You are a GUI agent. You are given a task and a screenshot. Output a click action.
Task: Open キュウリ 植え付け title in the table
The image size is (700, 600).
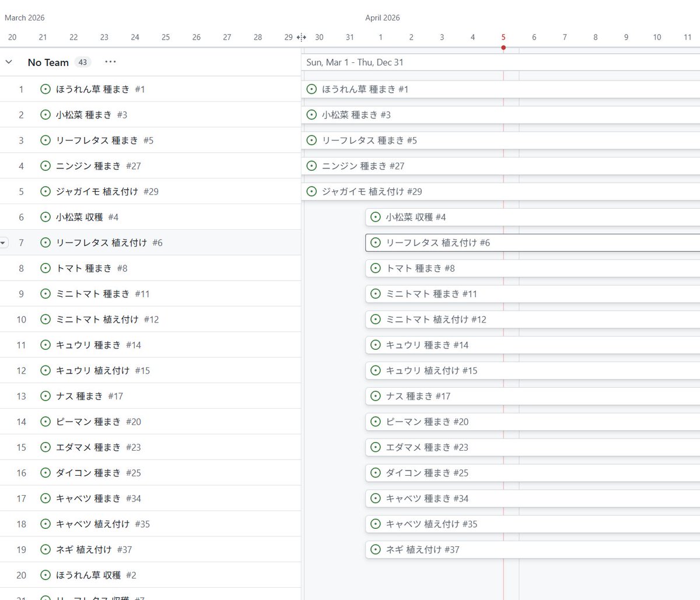(93, 370)
